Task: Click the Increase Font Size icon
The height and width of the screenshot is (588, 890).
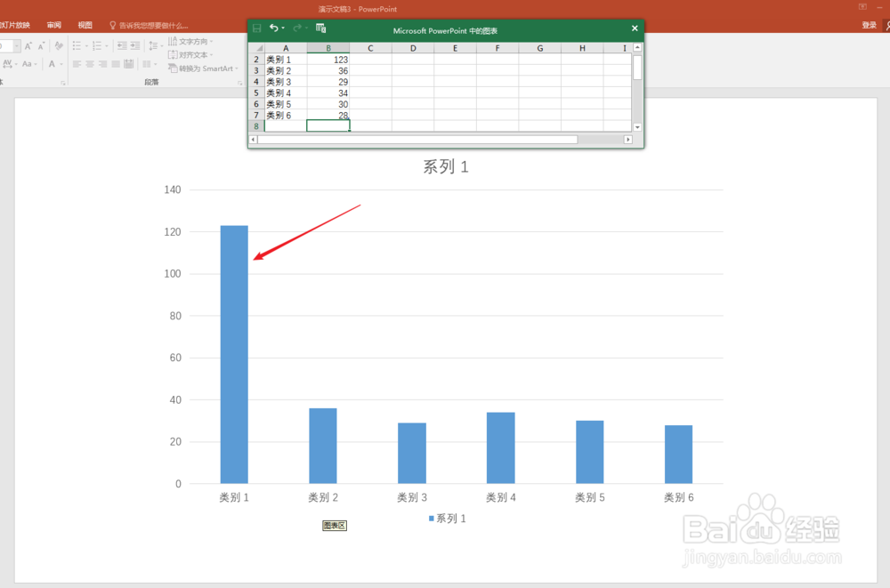Action: click(28, 46)
